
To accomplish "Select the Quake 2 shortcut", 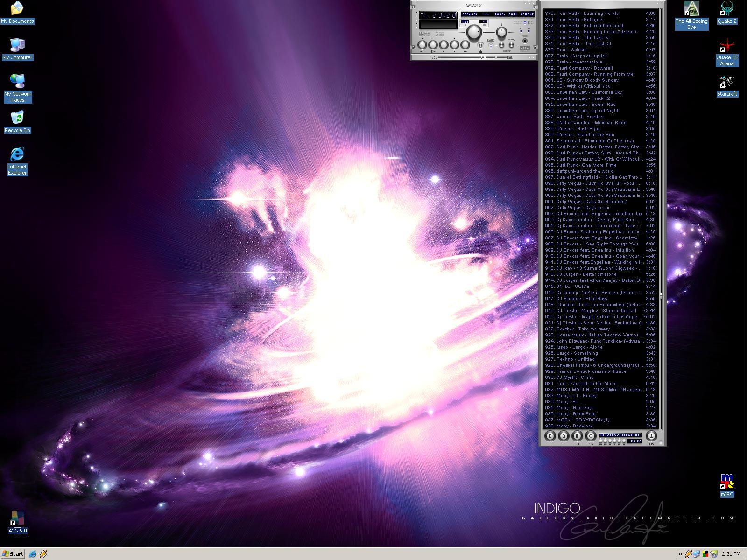I will tap(727, 13).
